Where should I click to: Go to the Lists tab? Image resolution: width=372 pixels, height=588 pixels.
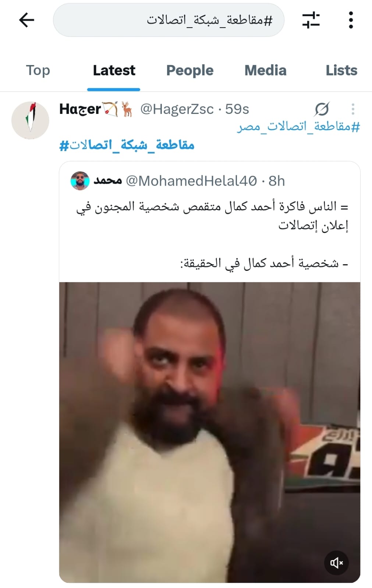coord(341,70)
